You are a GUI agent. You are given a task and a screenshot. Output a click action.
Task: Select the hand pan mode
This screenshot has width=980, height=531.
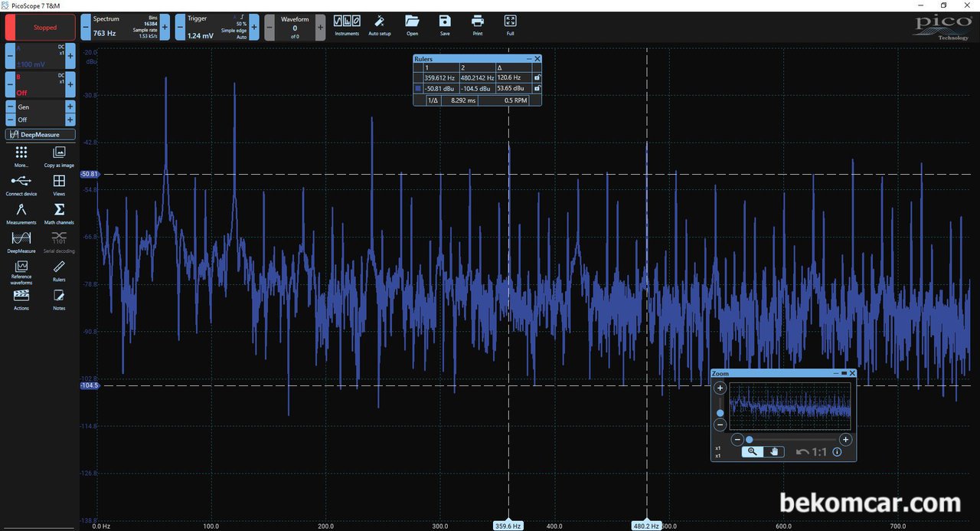coord(774,452)
